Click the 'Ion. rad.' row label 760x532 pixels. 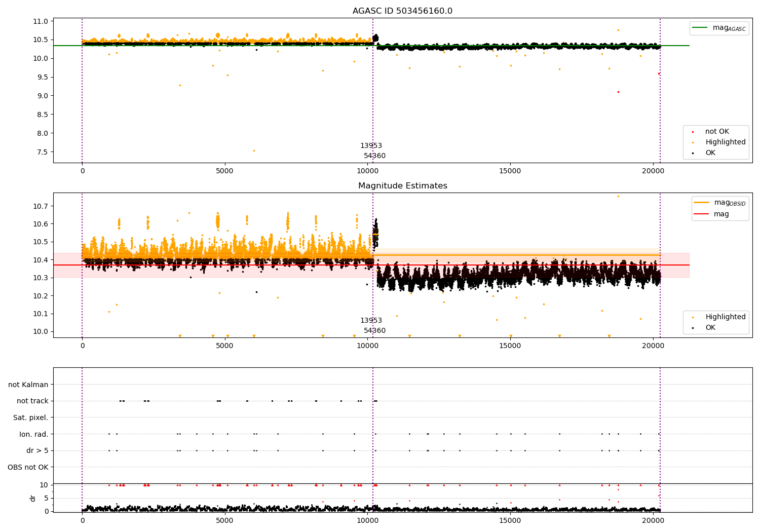(x=34, y=434)
